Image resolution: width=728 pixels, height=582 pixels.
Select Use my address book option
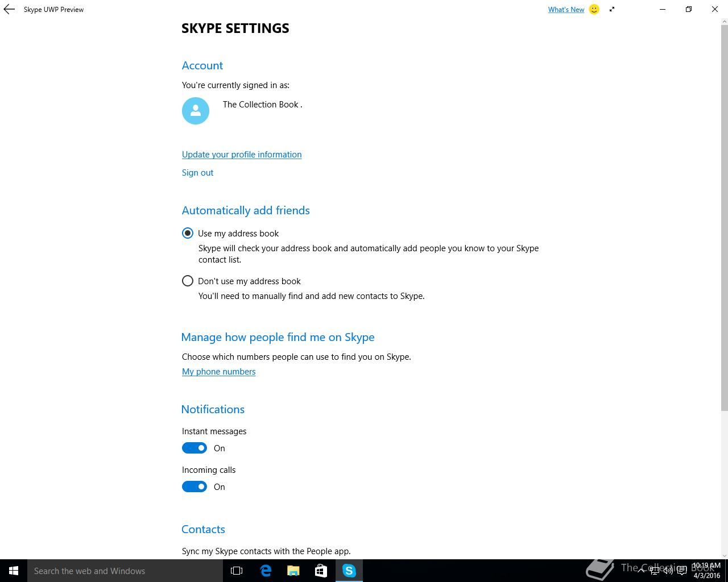point(230,233)
